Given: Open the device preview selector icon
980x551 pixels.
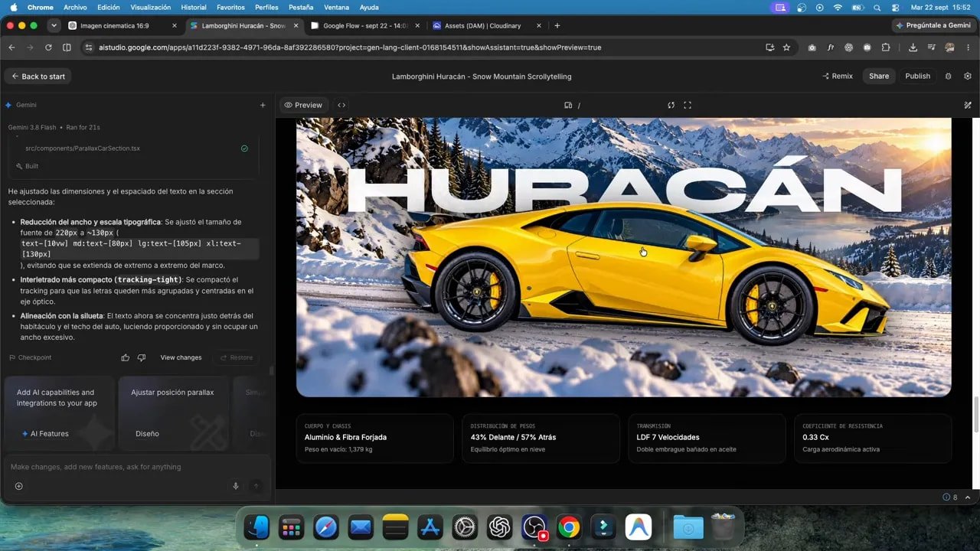Looking at the screenshot, I should click(568, 105).
